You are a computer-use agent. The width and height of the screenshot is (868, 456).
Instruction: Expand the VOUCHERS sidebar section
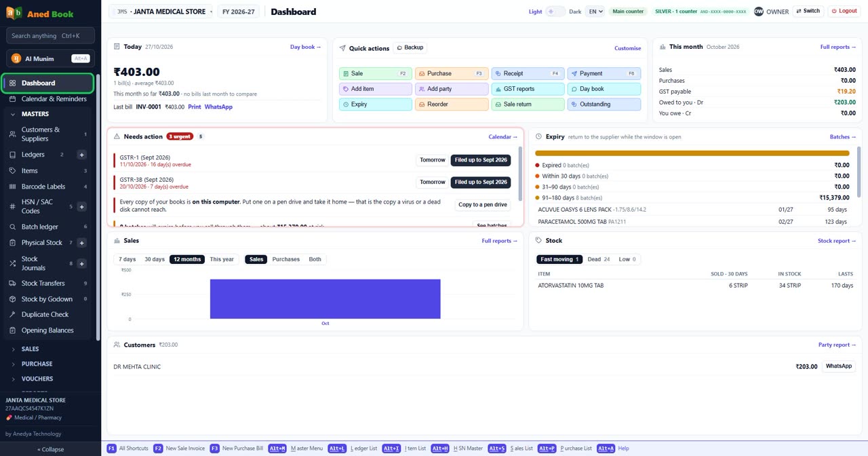pos(47,379)
